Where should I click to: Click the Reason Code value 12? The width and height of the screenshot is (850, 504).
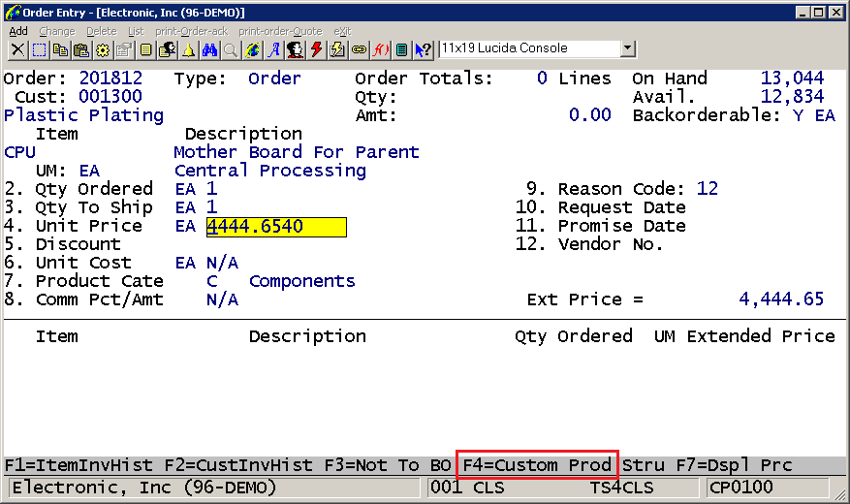708,189
